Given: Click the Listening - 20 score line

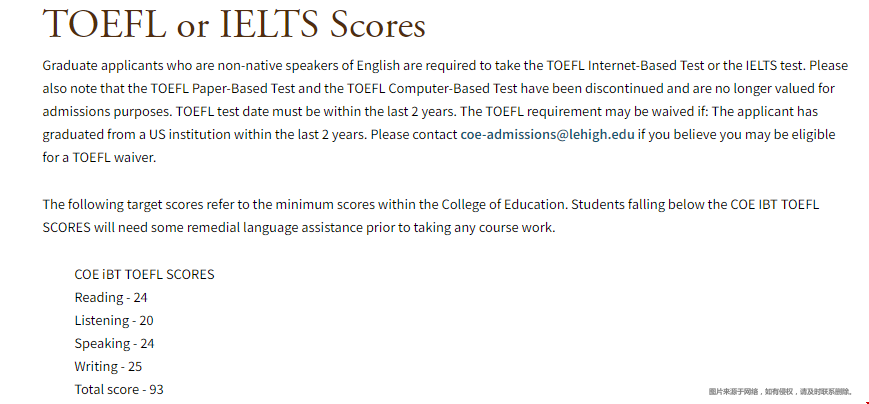Looking at the screenshot, I should [x=114, y=320].
